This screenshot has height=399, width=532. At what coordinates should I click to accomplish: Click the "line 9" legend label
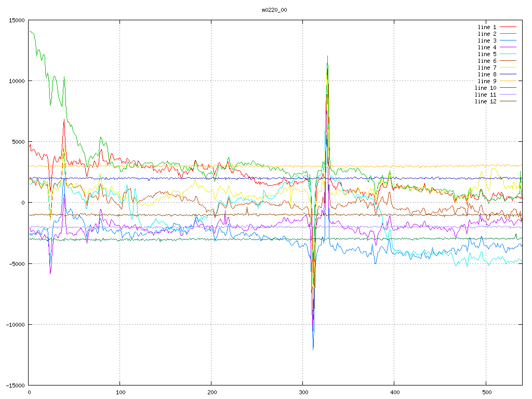(487, 81)
